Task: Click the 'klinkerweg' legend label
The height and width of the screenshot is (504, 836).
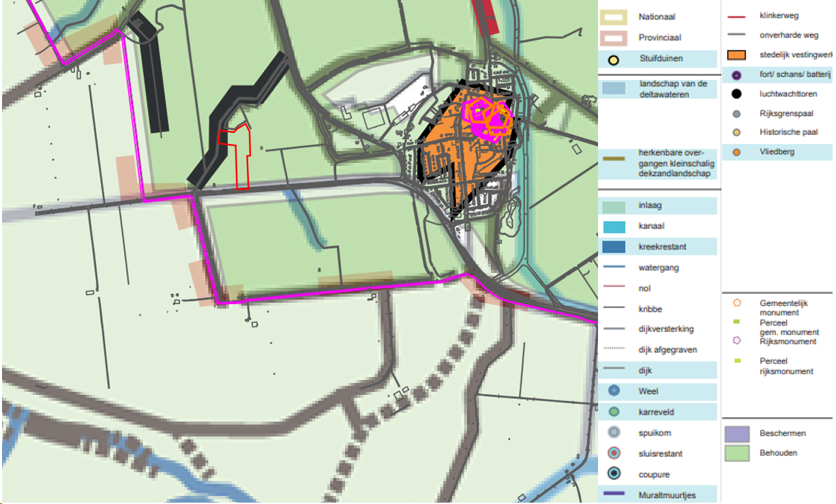Action: click(779, 15)
